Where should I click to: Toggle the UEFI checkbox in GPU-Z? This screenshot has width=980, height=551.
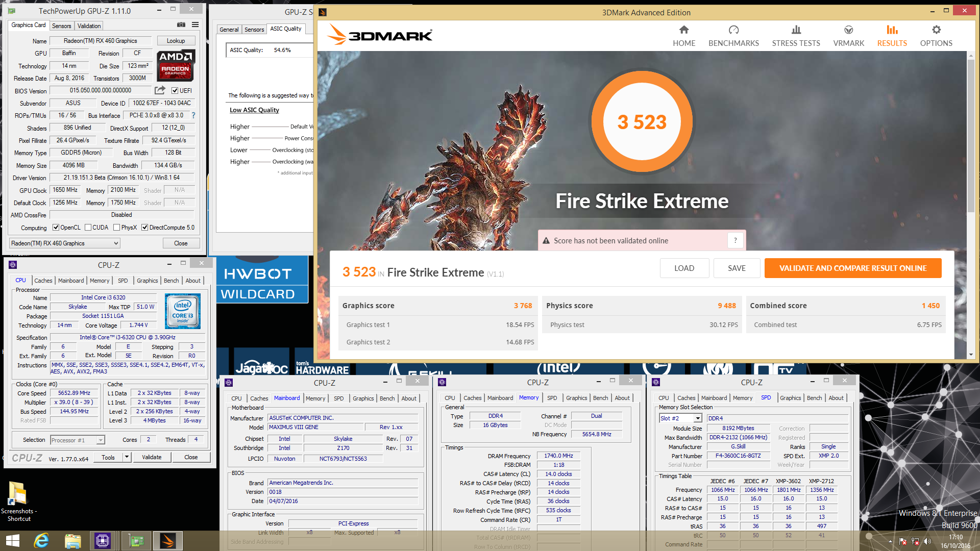pyautogui.click(x=175, y=91)
